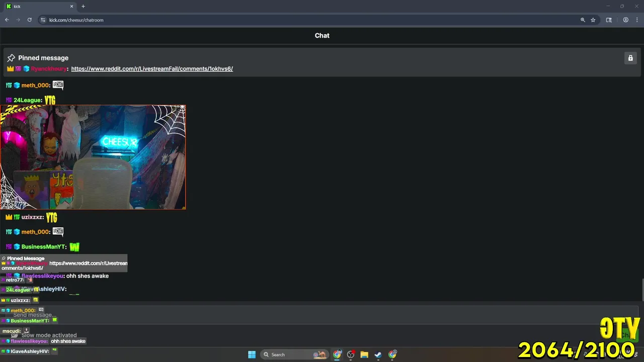Click Ryanckhoury's username in pinned message
The width and height of the screenshot is (644, 362).
[49, 69]
